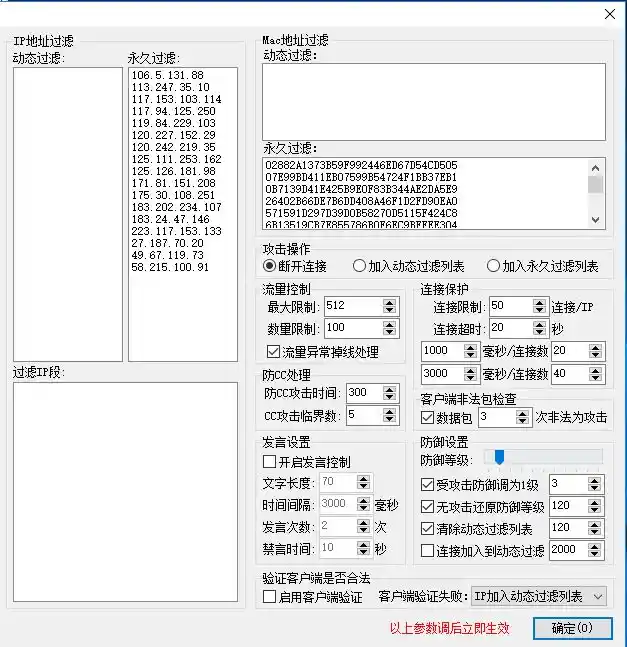This screenshot has width=627, height=647.
Task: Click the stepper on the 连接数 40 field
Action: point(595,374)
